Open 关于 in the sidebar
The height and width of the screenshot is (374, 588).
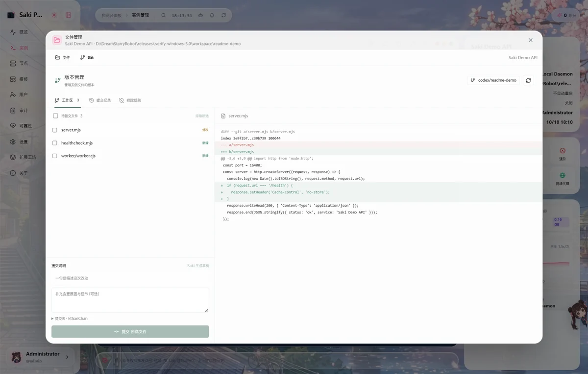click(x=20, y=173)
